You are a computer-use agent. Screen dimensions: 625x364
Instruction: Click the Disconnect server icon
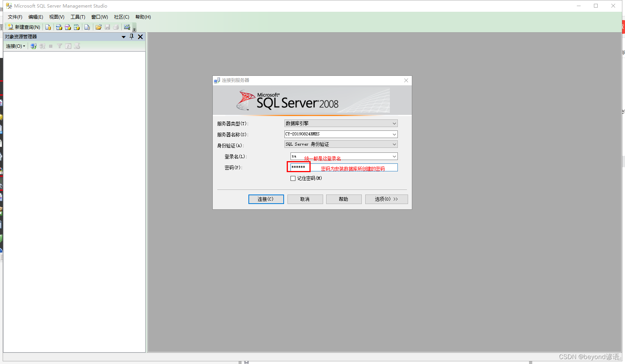(x=42, y=46)
